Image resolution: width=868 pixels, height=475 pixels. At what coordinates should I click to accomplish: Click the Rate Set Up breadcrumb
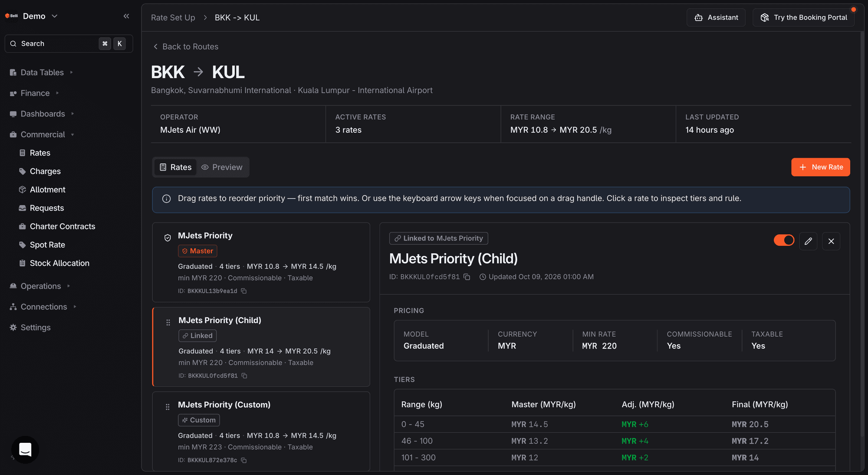pyautogui.click(x=173, y=18)
